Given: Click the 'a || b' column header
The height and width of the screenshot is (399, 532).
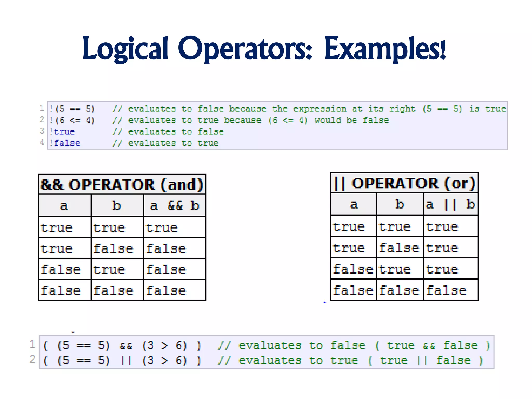Looking at the screenshot, I should (451, 204).
